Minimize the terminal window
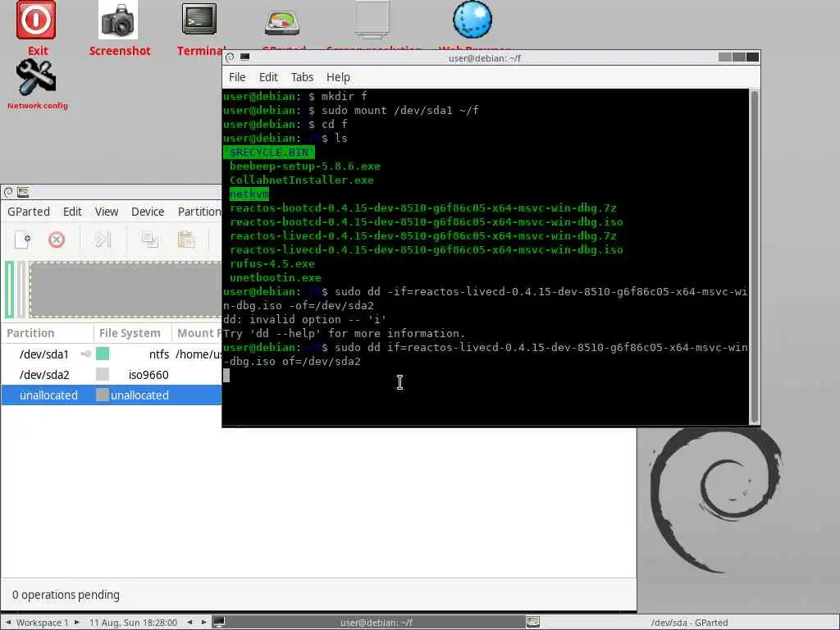The image size is (840, 630). click(725, 57)
